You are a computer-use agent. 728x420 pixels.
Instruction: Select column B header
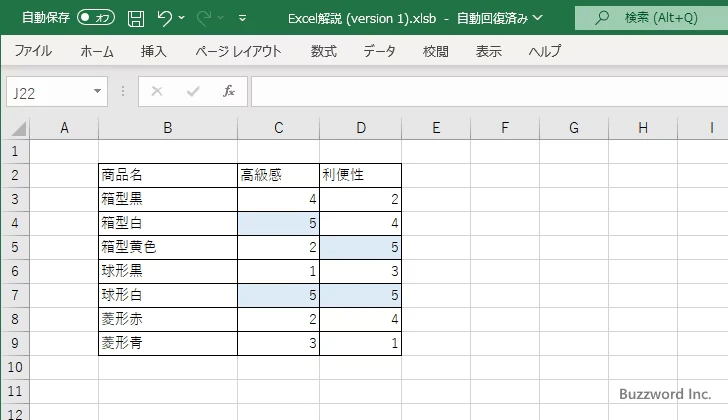[x=168, y=128]
